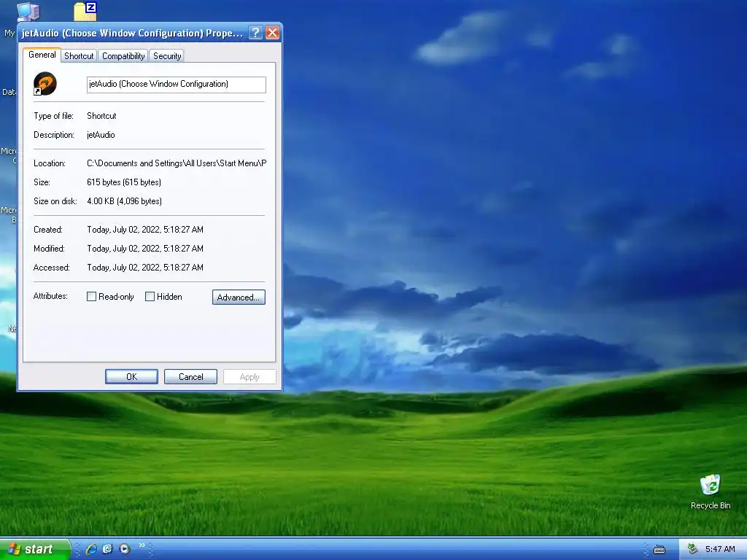747x560 pixels.
Task: Click the Created date value
Action: (145, 230)
